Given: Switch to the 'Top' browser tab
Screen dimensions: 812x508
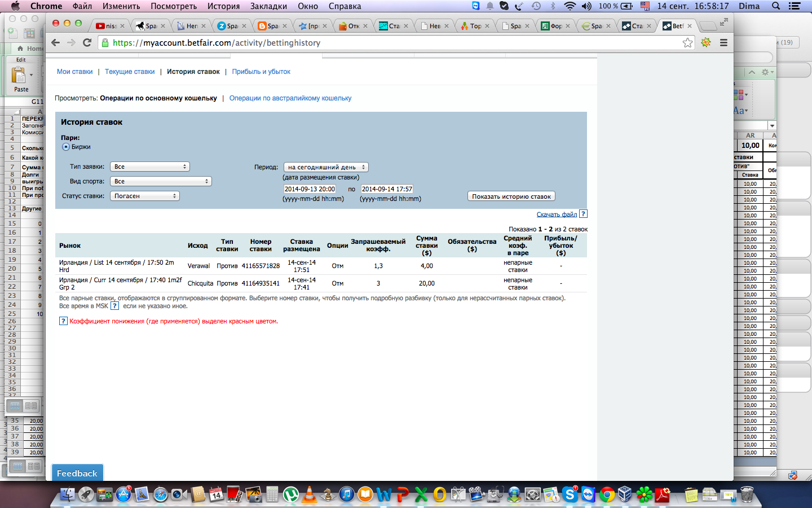Looking at the screenshot, I should coord(475,26).
